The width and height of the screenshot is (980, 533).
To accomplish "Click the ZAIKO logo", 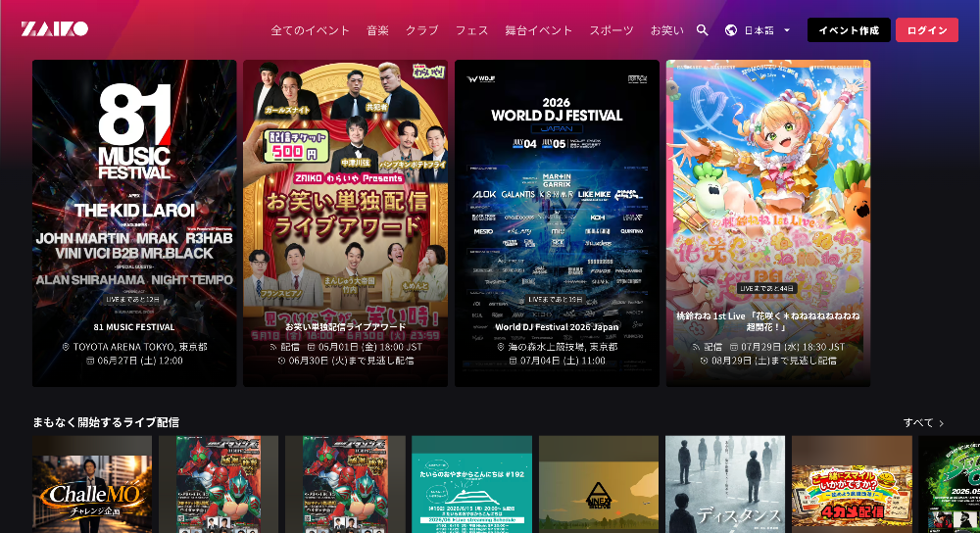I will click(x=54, y=29).
